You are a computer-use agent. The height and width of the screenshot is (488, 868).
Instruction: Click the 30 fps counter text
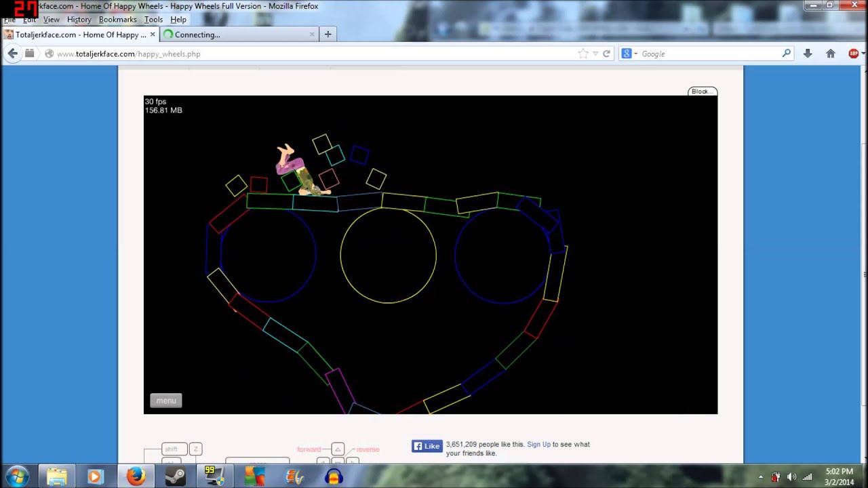tap(155, 102)
